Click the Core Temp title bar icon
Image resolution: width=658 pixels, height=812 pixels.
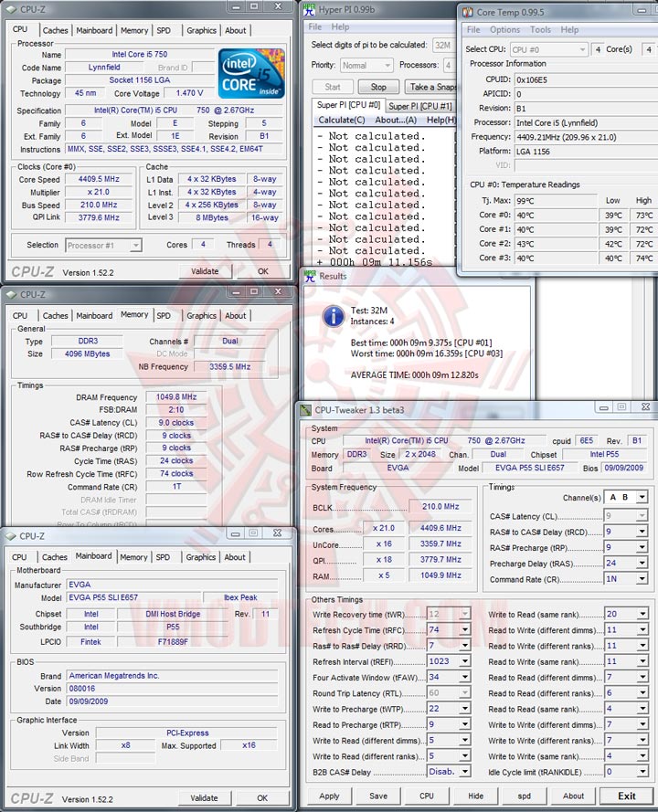467,12
